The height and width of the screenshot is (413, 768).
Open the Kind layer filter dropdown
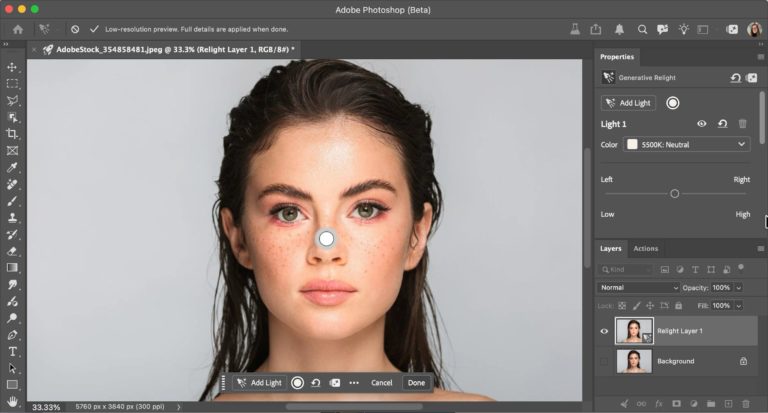(625, 269)
